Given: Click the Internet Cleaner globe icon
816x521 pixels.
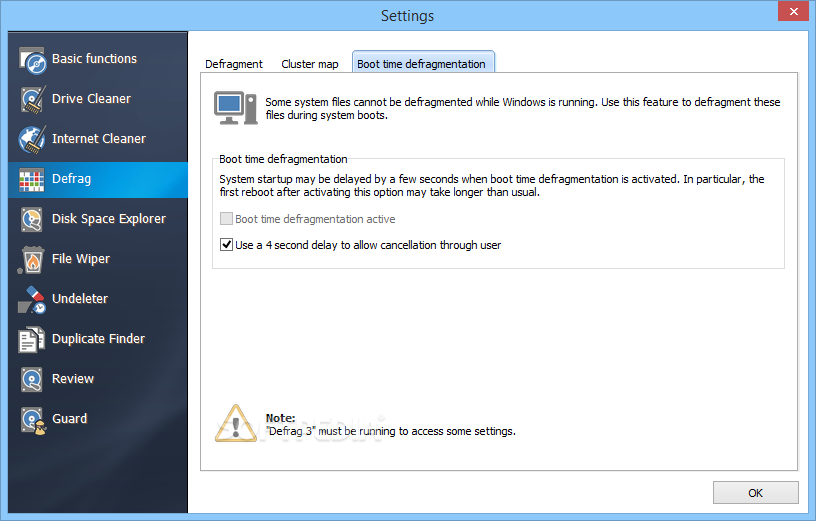Looking at the screenshot, I should click(32, 139).
